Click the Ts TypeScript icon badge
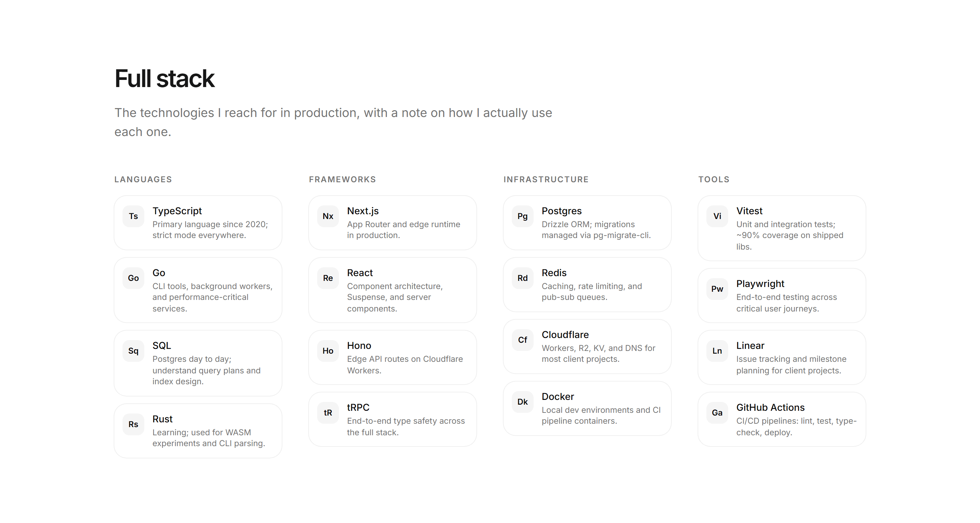This screenshot has width=980, height=523. click(133, 216)
